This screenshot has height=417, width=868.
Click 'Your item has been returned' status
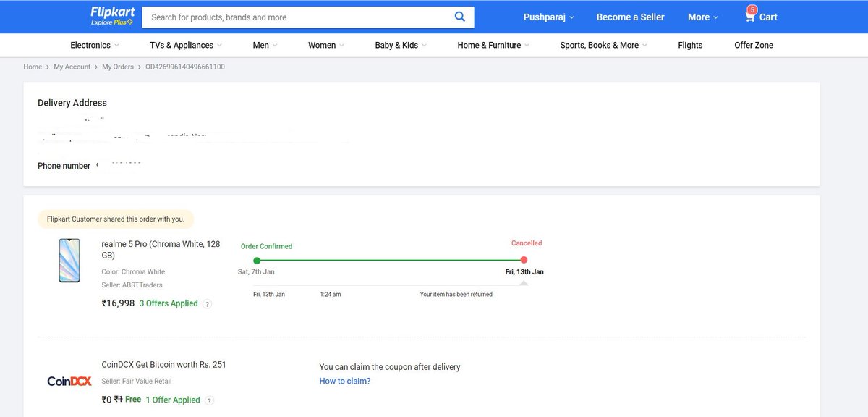[x=456, y=295]
